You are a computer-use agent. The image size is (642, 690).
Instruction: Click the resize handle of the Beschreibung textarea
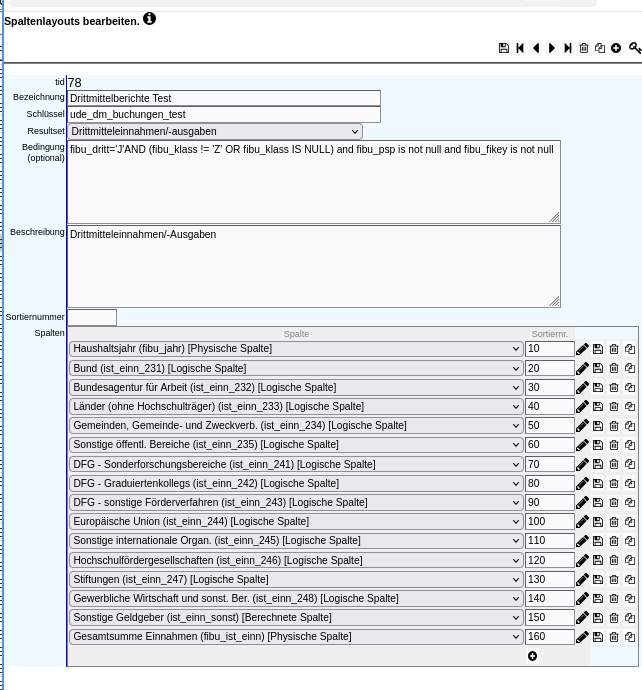click(555, 302)
